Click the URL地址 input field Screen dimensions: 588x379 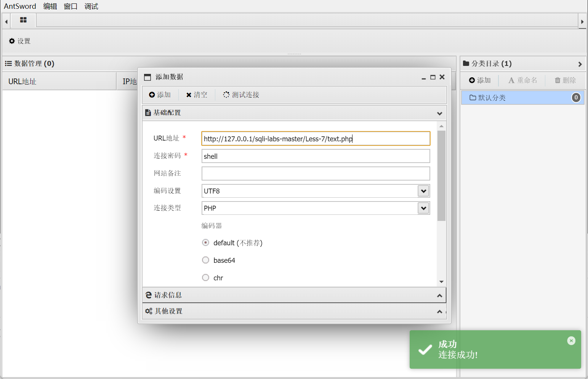(x=316, y=139)
